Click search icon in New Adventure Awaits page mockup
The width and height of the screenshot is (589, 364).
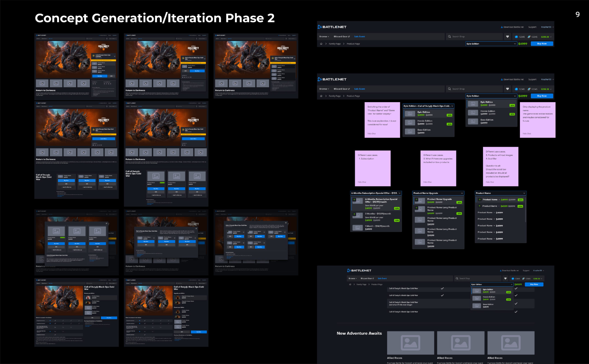tap(457, 279)
